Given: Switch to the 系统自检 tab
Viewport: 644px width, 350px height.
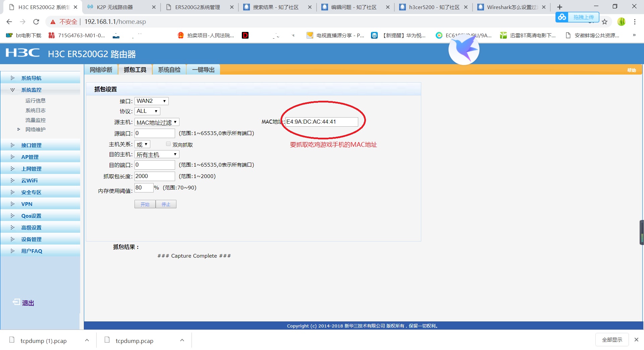Looking at the screenshot, I should click(169, 70).
